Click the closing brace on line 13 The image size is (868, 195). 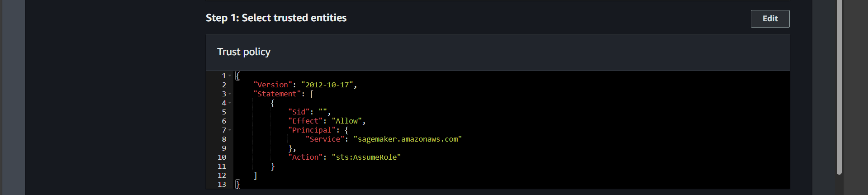pyautogui.click(x=238, y=184)
